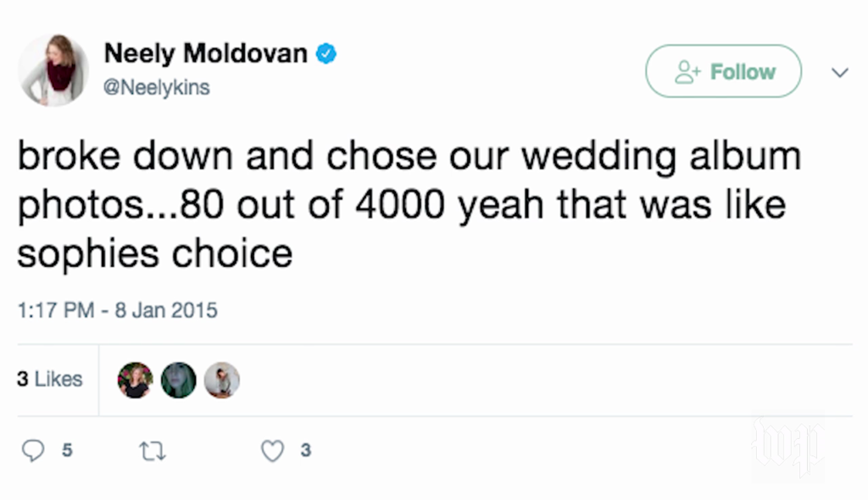
Task: Click the reply speech bubble icon
Action: coord(33,452)
